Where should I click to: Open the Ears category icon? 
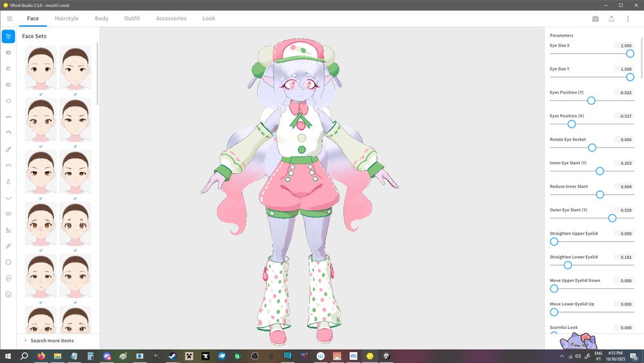click(8, 279)
